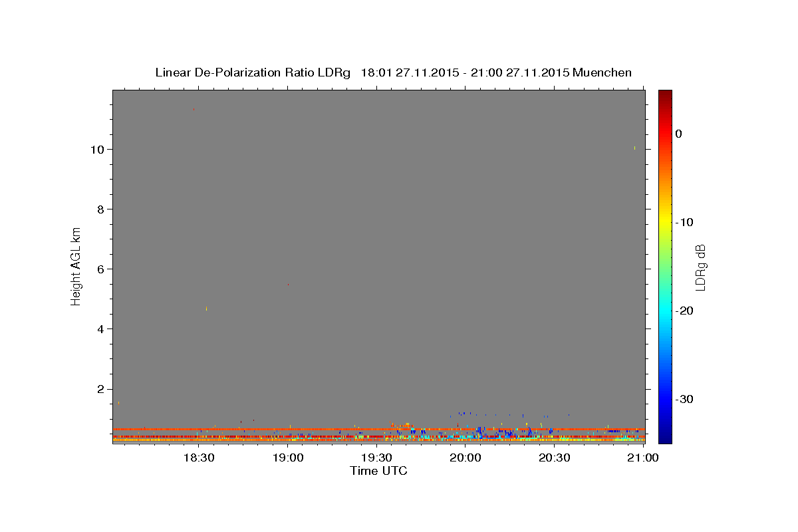Image resolution: width=798 pixels, height=532 pixels.
Task: Click the yellow data speck below 5 km
Action: (x=206, y=309)
